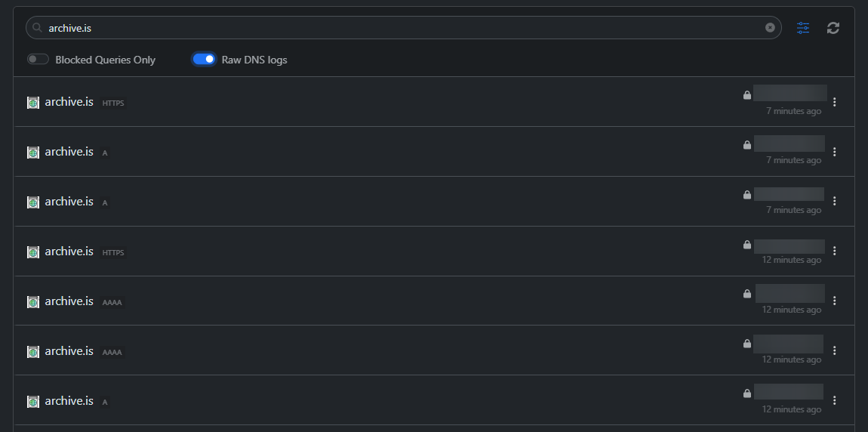Click the lock icon on the last A row
The height and width of the screenshot is (432, 868).
pos(746,393)
